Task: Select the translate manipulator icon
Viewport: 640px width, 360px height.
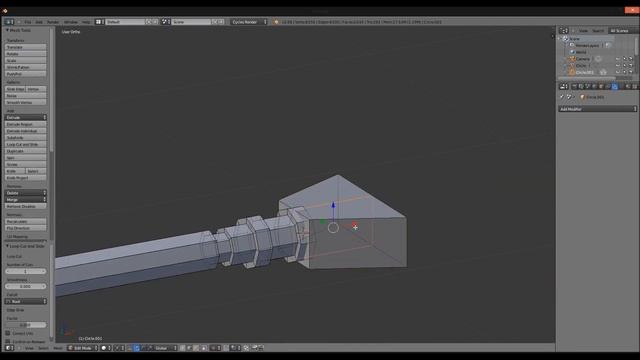Action: [x=138, y=348]
